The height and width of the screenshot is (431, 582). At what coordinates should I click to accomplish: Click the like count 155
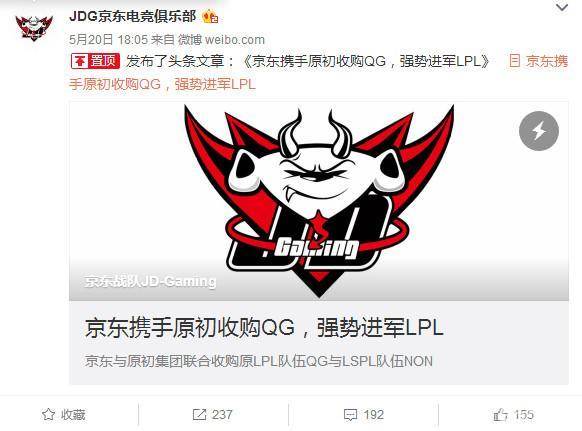(x=524, y=415)
